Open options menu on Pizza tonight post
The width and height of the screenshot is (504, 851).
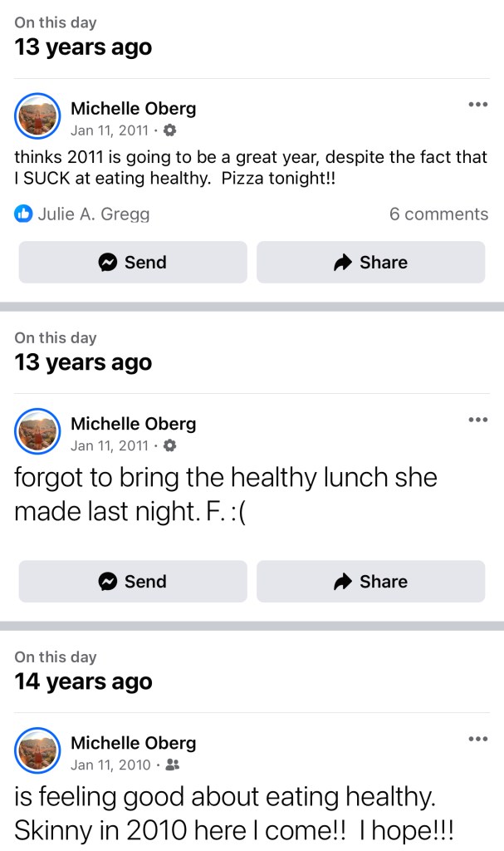tap(477, 104)
